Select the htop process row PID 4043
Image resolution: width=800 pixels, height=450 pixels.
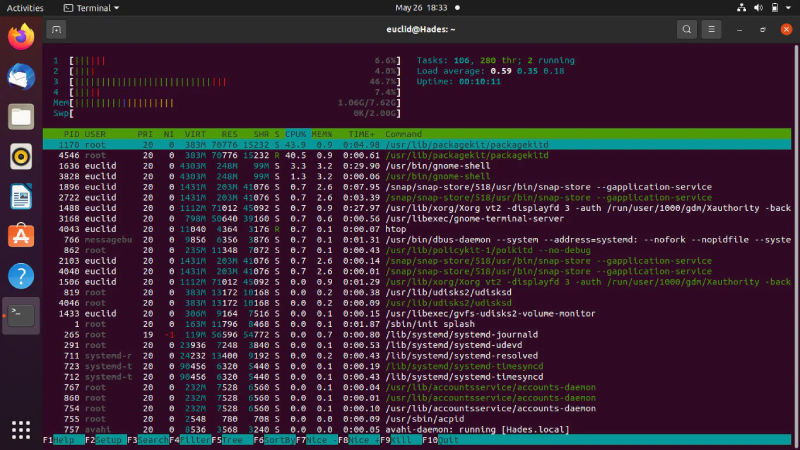coord(417,229)
